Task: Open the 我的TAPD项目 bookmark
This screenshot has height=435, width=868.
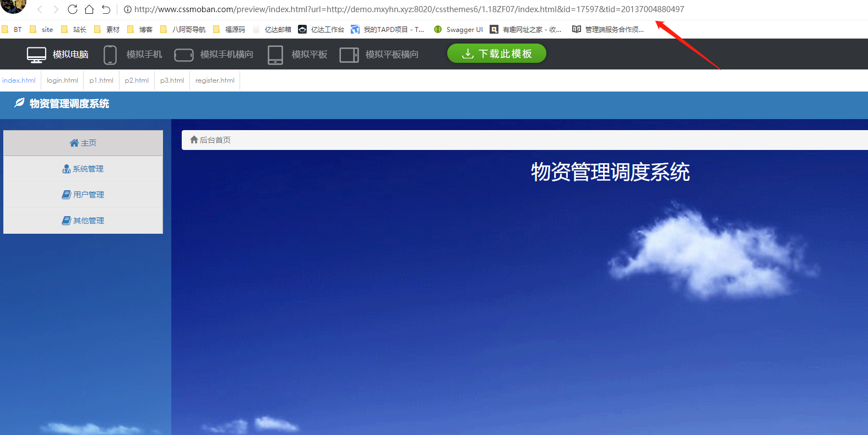Action: click(388, 30)
